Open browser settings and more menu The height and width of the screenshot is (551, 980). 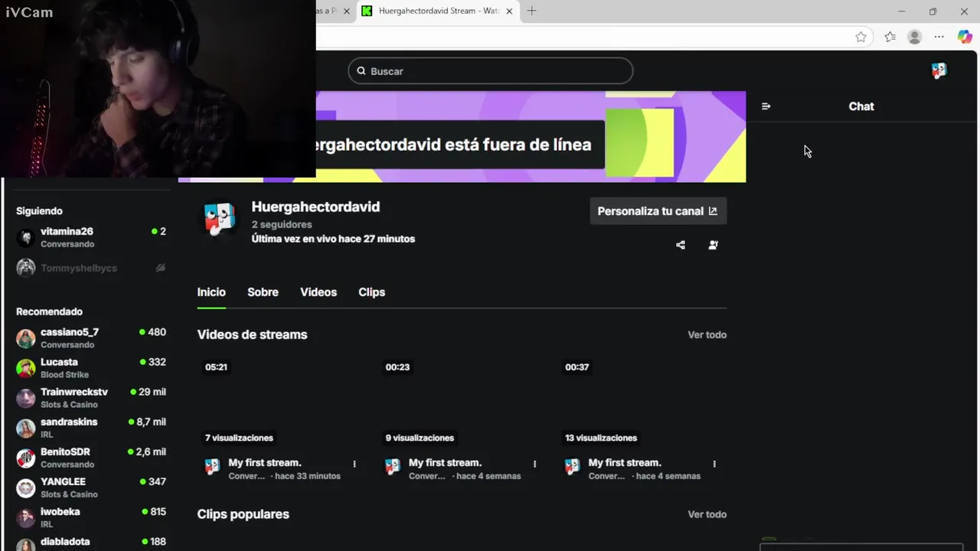[x=939, y=37]
